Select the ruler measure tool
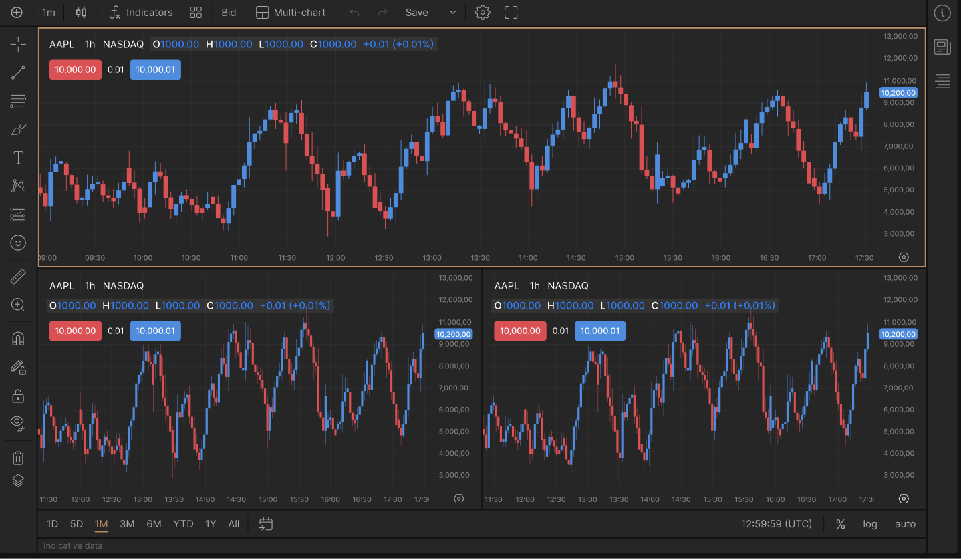 pyautogui.click(x=18, y=276)
